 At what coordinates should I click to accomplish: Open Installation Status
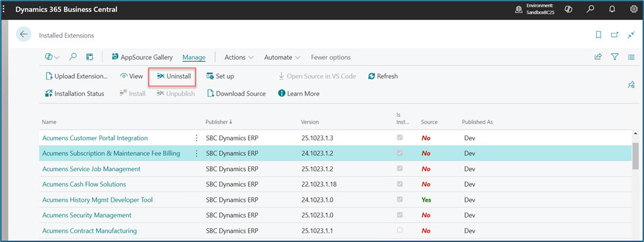[74, 93]
